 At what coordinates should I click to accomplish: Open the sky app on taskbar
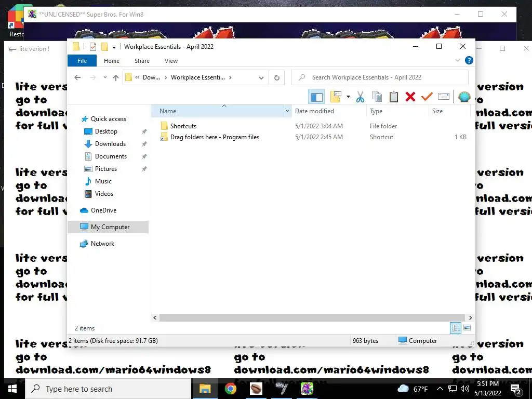(x=281, y=389)
